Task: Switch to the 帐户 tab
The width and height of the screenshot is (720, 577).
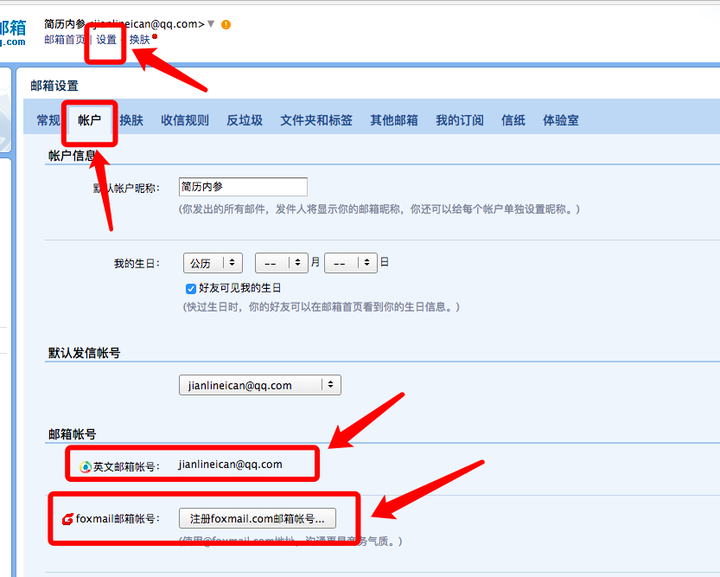Action: [x=89, y=120]
